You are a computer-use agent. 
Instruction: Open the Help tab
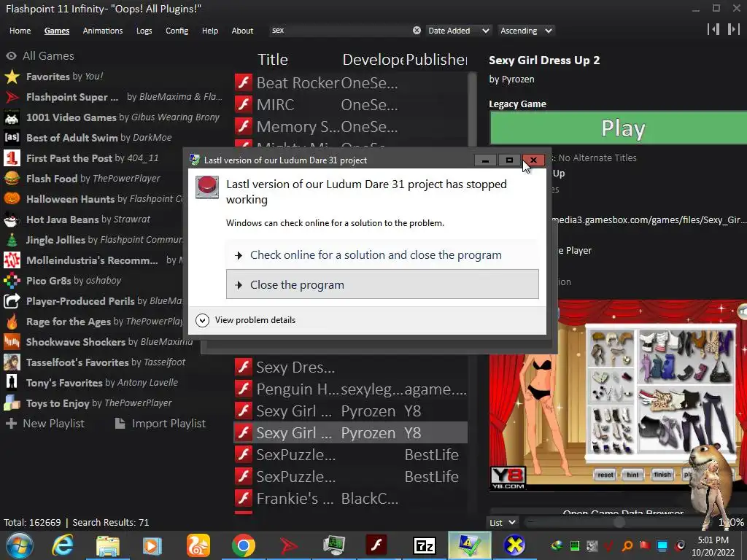[x=210, y=31]
